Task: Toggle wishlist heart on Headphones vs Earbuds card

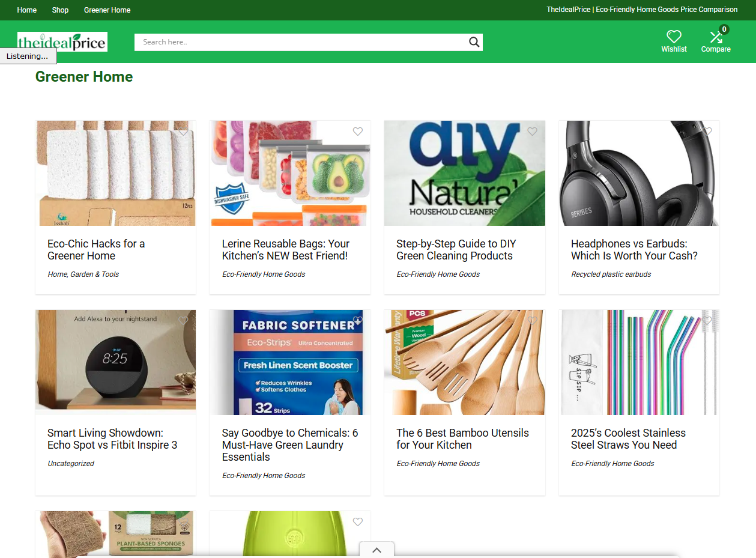Action: tap(707, 132)
